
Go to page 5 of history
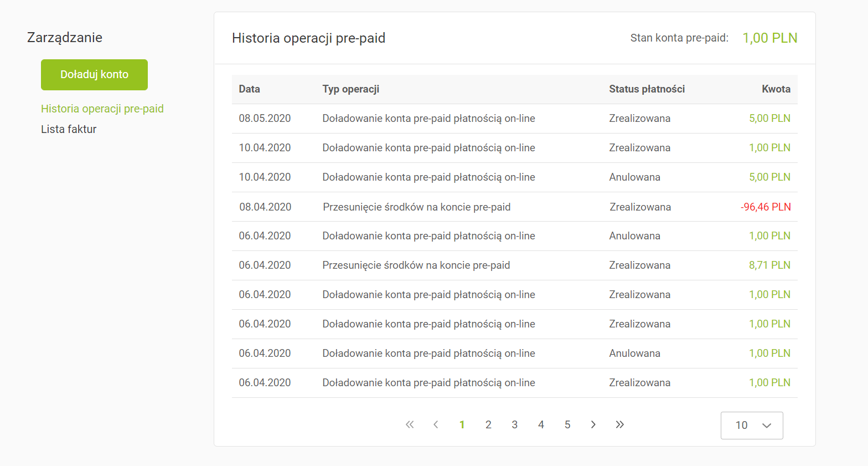pos(567,424)
